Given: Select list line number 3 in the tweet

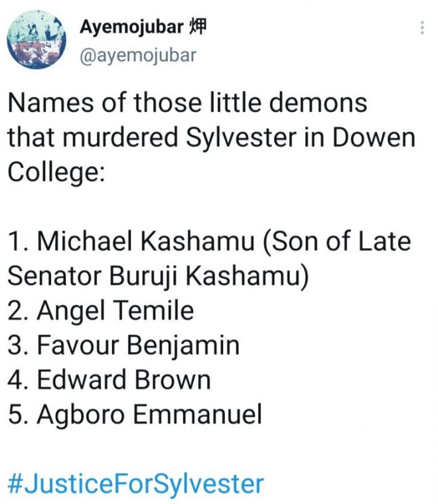Looking at the screenshot, I should [123, 345].
